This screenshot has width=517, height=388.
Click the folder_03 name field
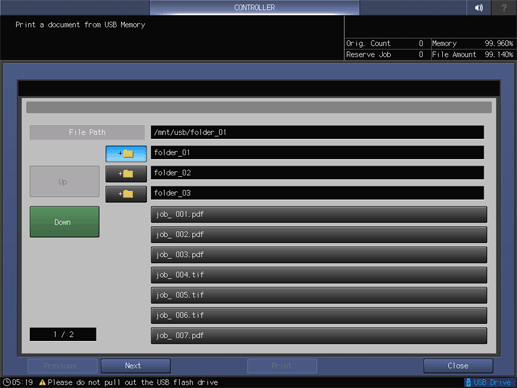click(x=317, y=193)
